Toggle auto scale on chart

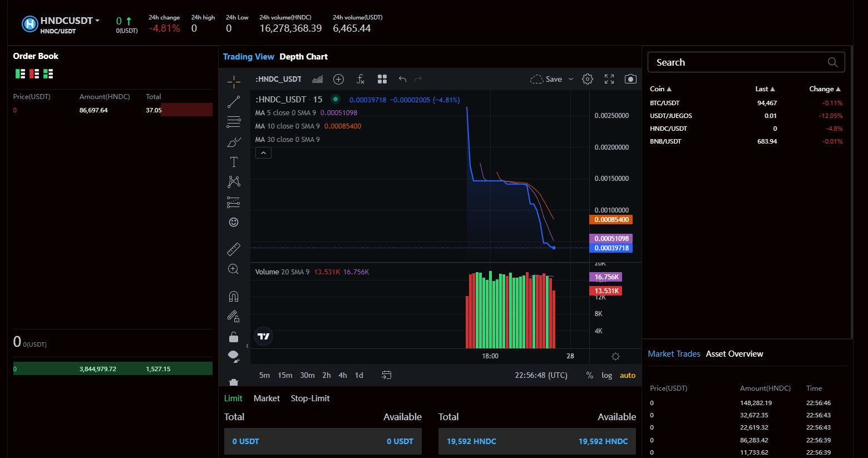tap(628, 376)
